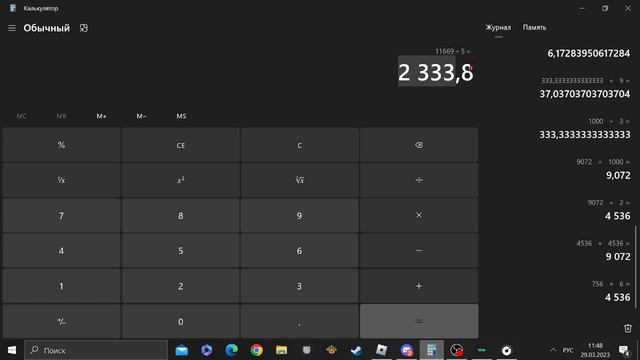Image resolution: width=640 pixels, height=360 pixels.
Task: Click the C clear key
Action: 300,145
